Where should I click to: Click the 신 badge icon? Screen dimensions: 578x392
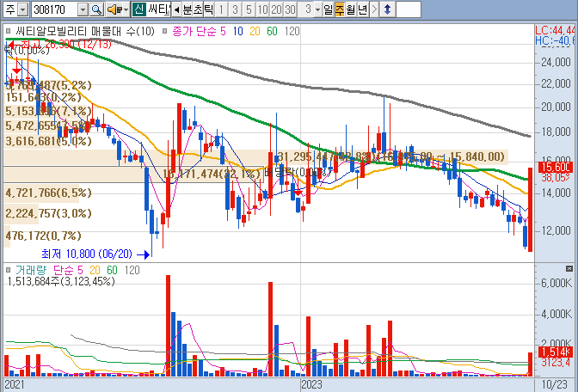tap(138, 9)
